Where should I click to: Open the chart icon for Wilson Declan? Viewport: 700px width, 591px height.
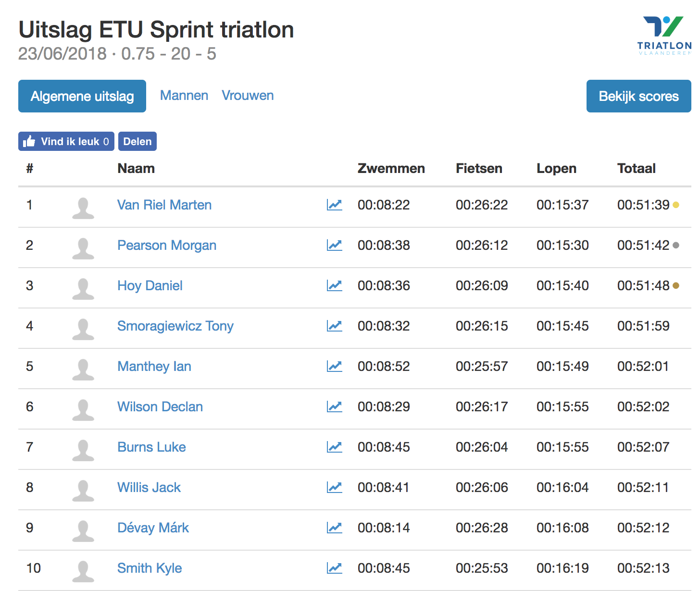pyautogui.click(x=334, y=407)
